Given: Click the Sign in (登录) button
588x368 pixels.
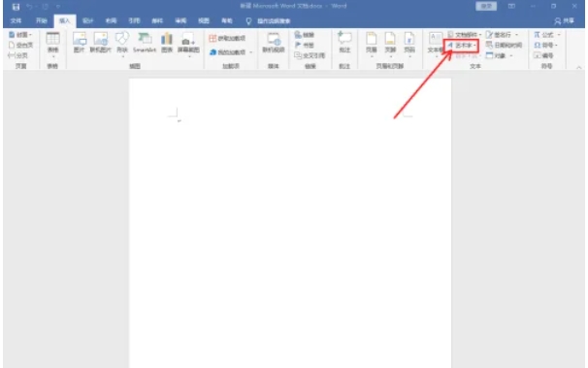Looking at the screenshot, I should coord(486,6).
